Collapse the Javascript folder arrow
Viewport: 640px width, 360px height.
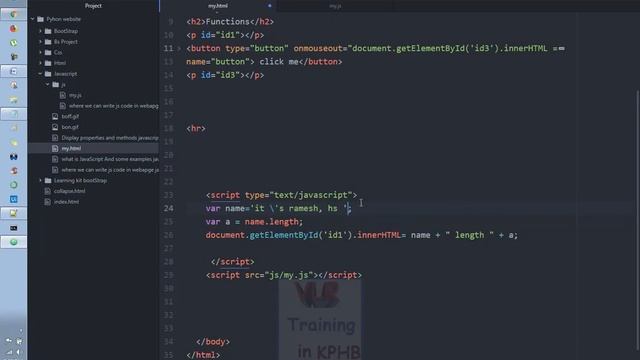click(40, 74)
